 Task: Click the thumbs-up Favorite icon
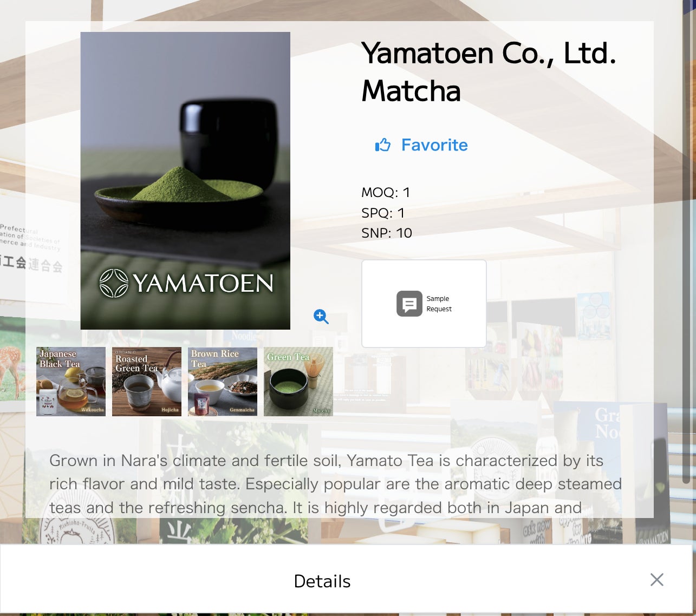[x=383, y=145]
